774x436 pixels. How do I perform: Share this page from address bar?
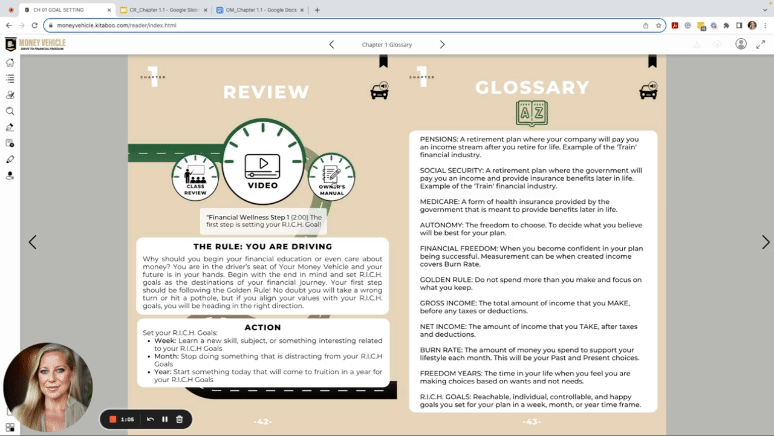[x=645, y=25]
